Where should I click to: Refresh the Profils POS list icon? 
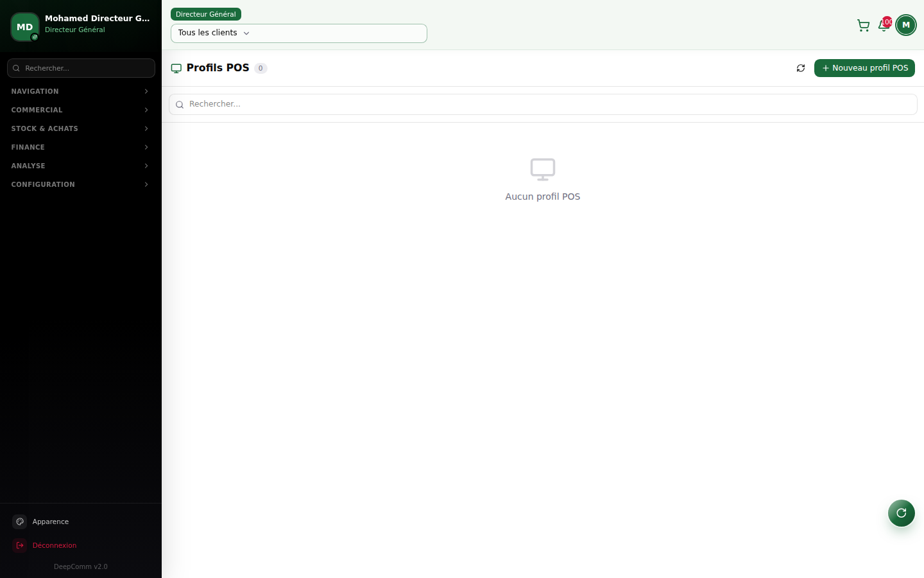point(801,68)
